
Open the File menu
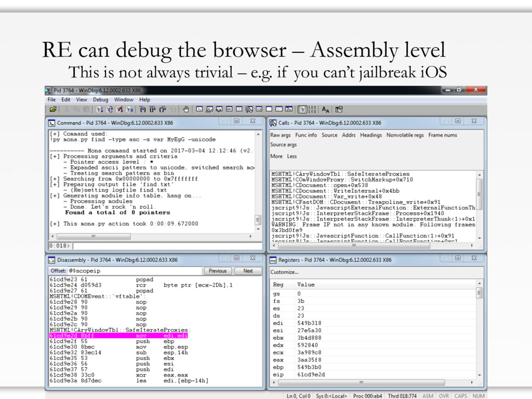(51, 99)
